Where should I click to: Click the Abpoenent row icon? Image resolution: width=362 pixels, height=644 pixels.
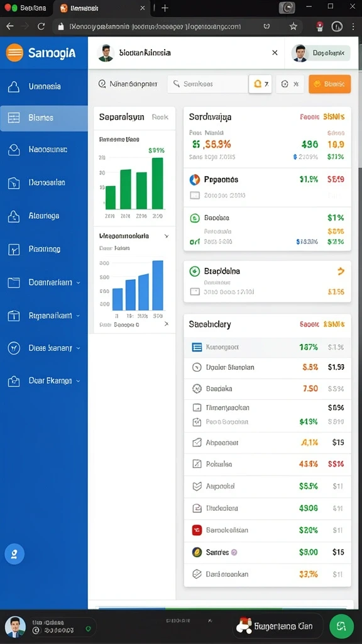point(197,443)
